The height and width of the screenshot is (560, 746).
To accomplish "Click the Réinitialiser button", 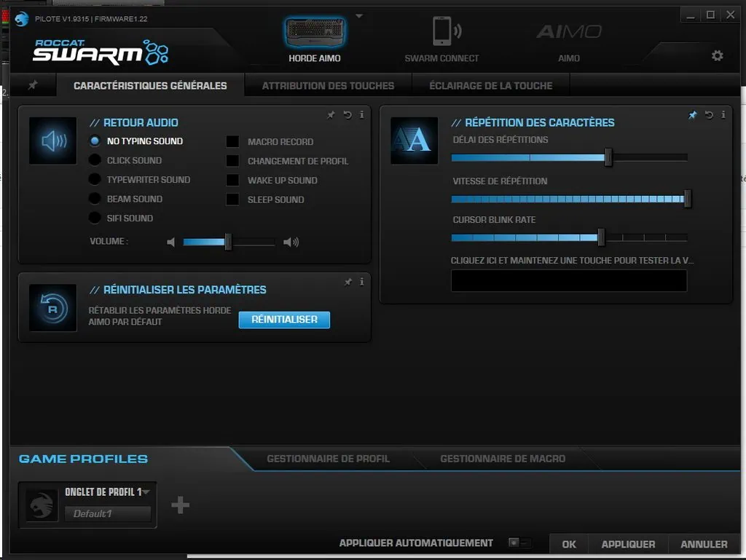I will click(284, 320).
